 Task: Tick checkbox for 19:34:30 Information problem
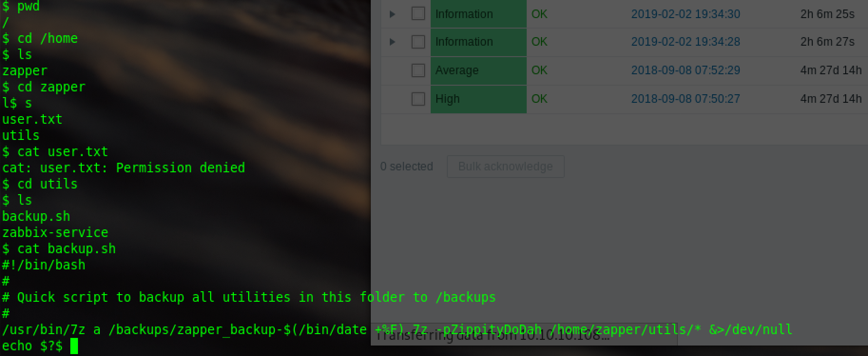(x=418, y=13)
